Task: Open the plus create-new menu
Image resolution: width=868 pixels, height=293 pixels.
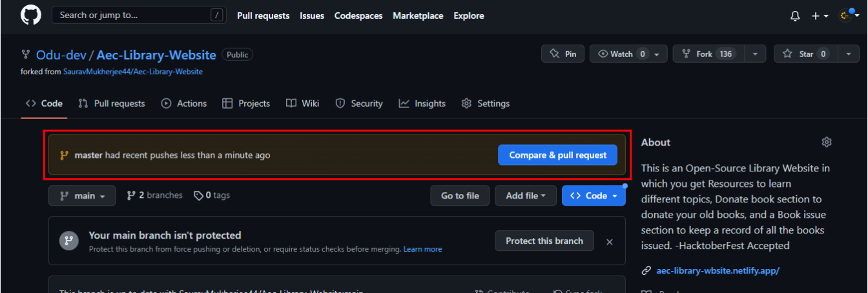Action: pyautogui.click(x=820, y=16)
